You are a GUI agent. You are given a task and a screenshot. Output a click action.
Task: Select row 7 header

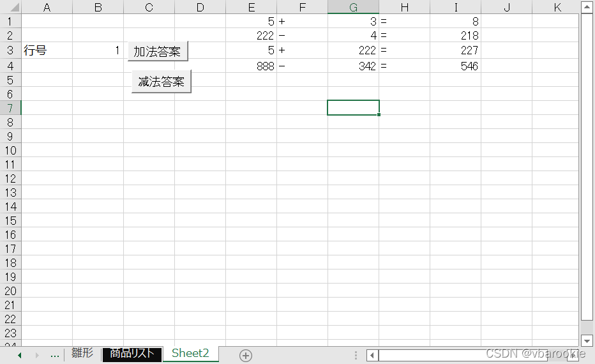pyautogui.click(x=10, y=108)
